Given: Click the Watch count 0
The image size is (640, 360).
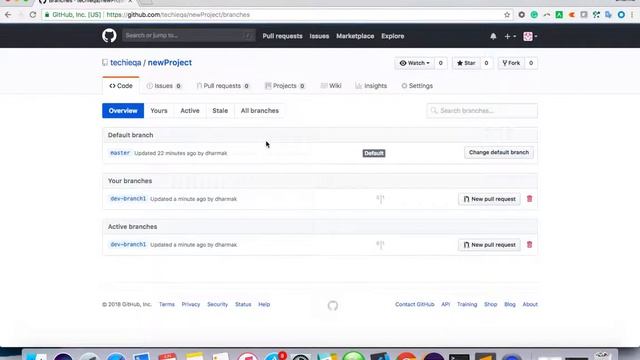Looking at the screenshot, I should [x=441, y=63].
